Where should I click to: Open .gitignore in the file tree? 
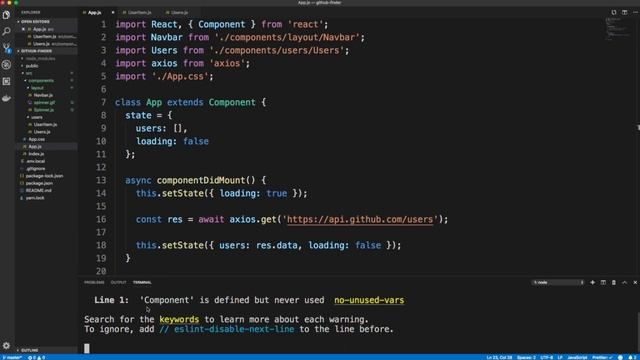(35, 169)
